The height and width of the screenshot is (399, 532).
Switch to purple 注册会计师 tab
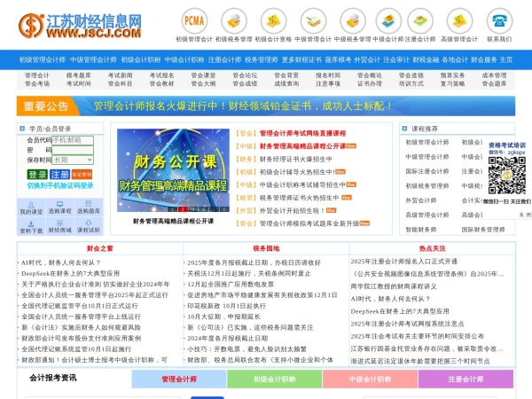(x=465, y=379)
